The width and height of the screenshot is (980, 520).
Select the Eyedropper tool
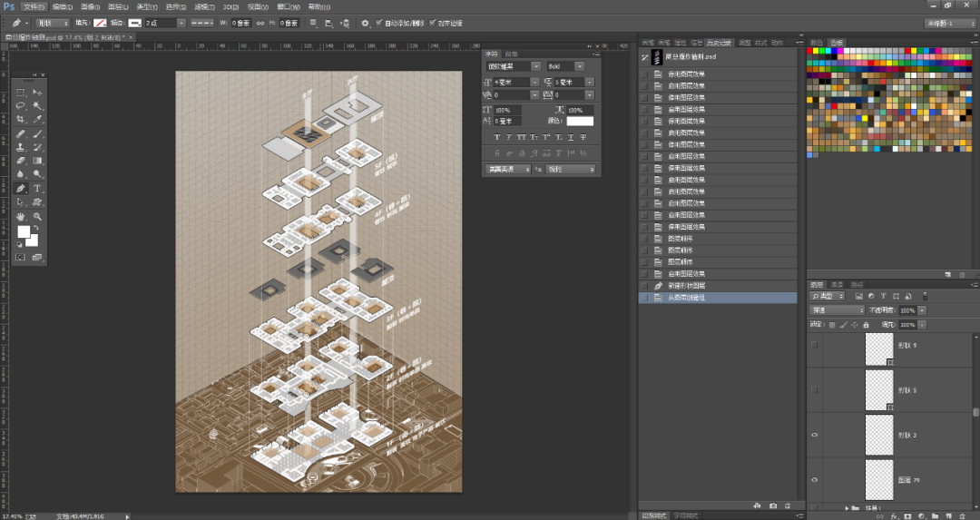37,120
